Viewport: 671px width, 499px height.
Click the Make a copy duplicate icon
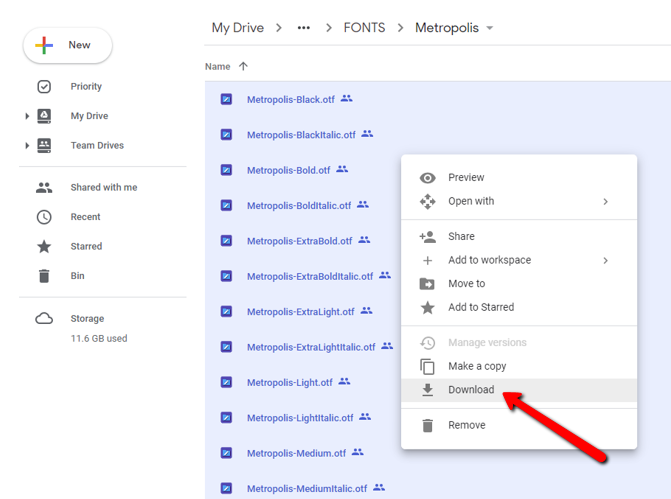click(427, 366)
